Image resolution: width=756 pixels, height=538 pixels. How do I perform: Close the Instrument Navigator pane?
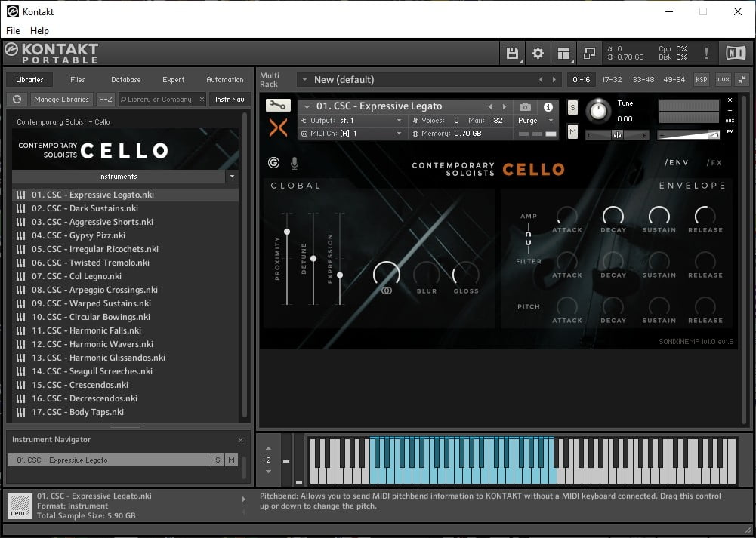point(241,440)
